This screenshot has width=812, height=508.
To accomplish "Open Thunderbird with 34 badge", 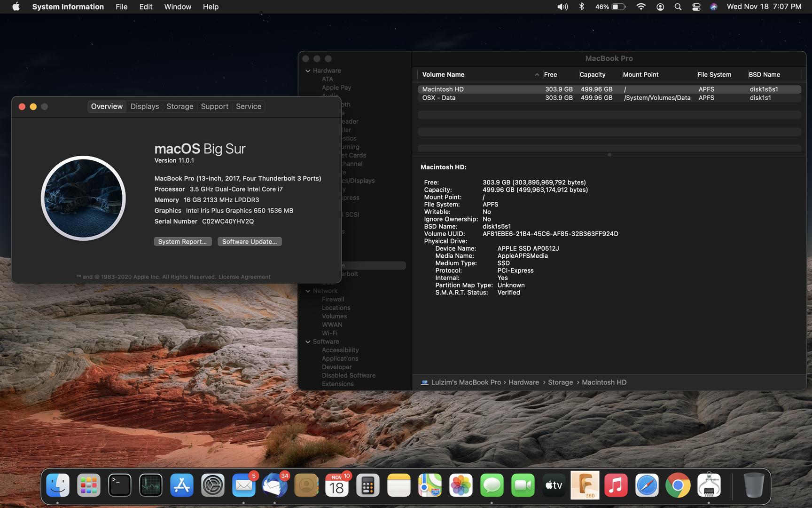I will (275, 485).
